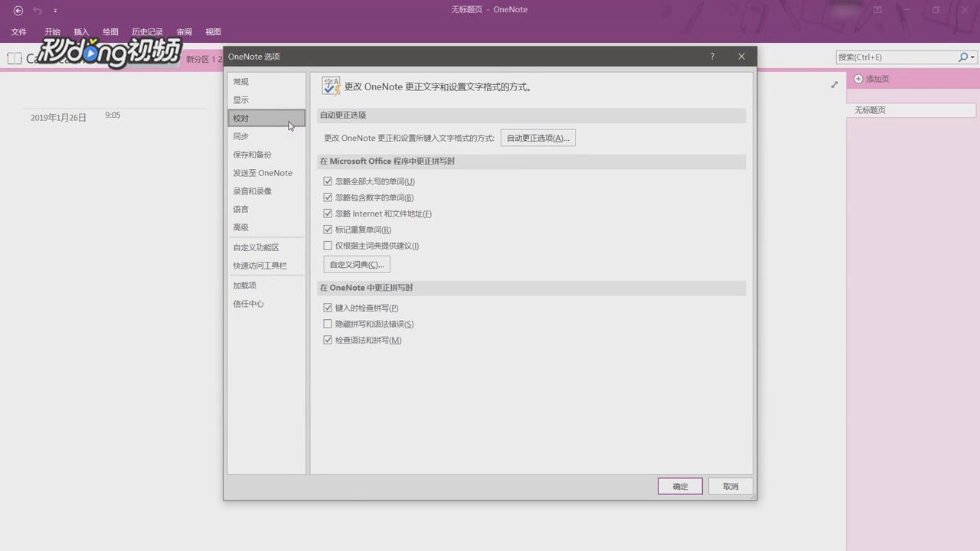This screenshot has height=551, width=980.
Task: Switch to the 插入 ribbon tab
Action: (x=81, y=32)
